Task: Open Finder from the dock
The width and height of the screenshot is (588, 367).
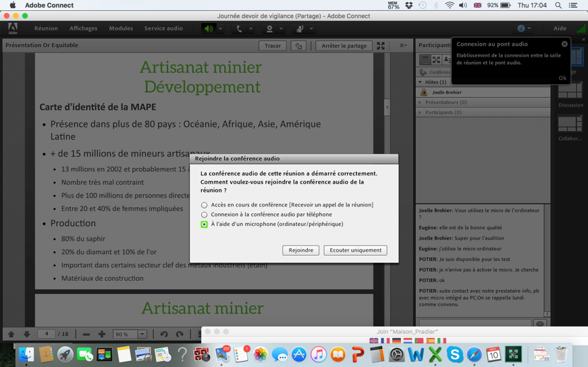Action: pyautogui.click(x=26, y=354)
